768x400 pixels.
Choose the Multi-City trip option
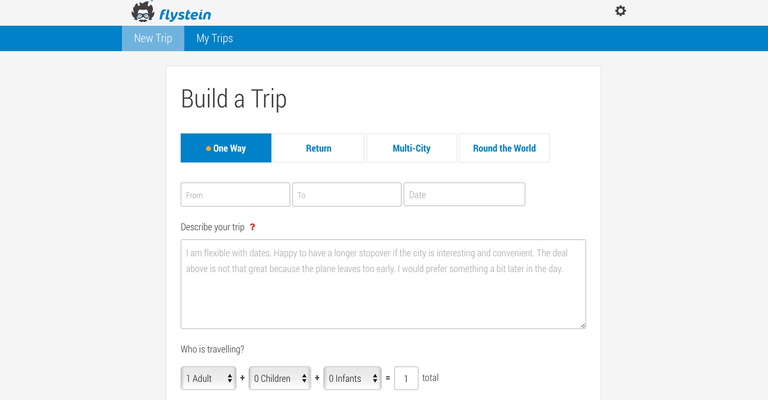[411, 148]
